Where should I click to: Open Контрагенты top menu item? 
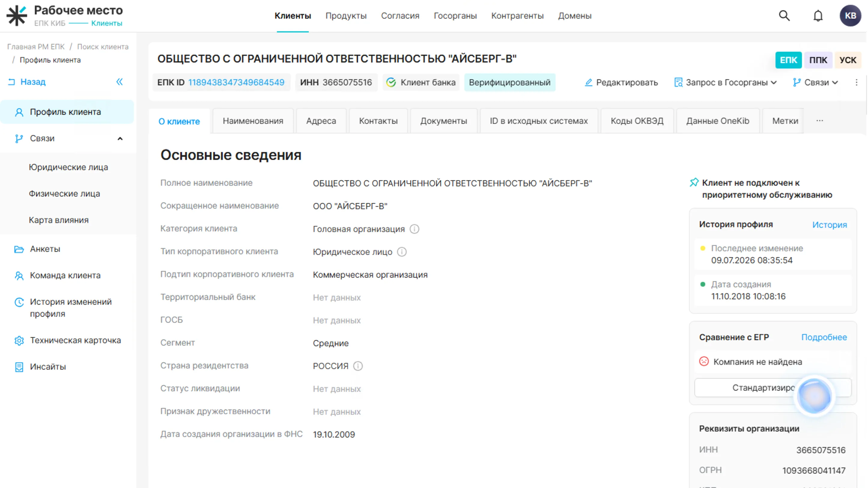(x=517, y=16)
